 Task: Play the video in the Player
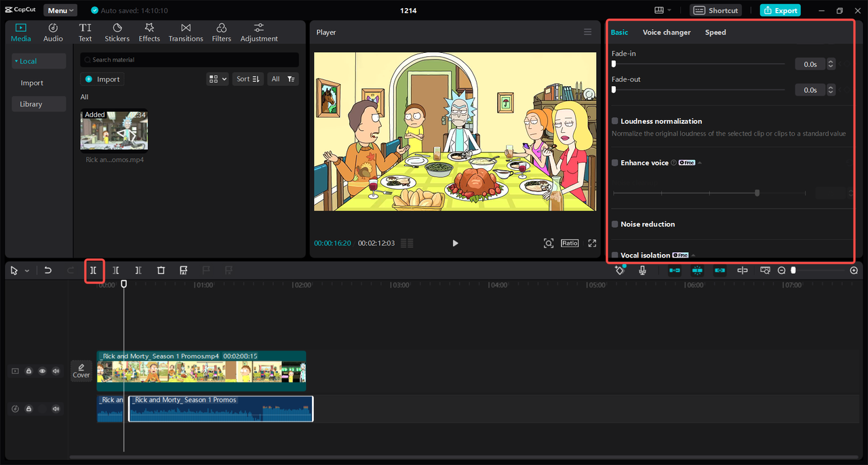pos(455,243)
